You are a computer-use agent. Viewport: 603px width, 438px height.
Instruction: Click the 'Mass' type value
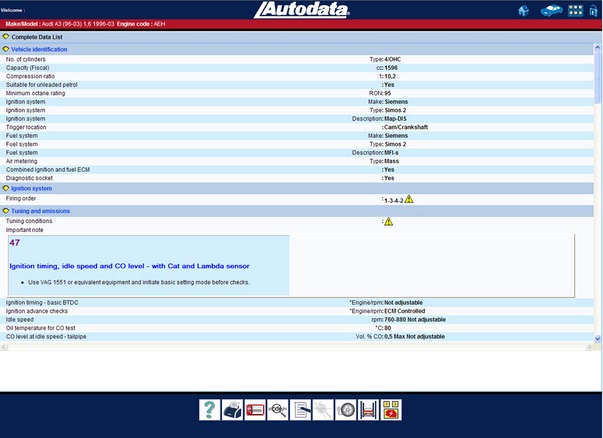pos(391,161)
